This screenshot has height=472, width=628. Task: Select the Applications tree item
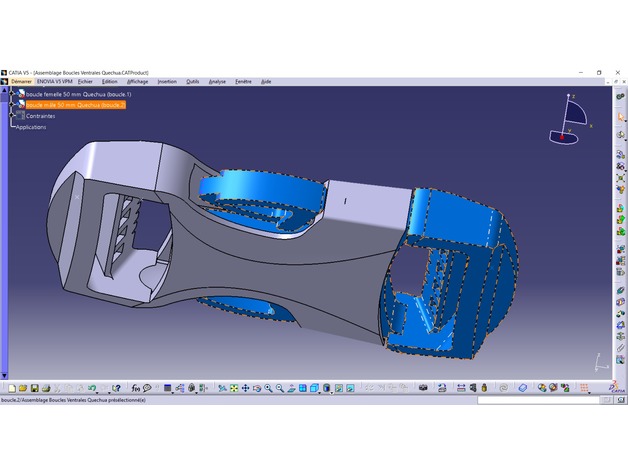pos(31,127)
